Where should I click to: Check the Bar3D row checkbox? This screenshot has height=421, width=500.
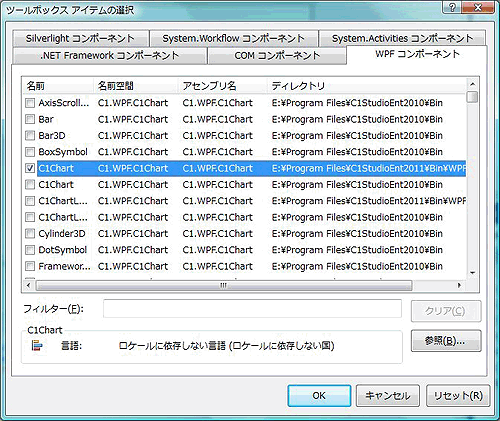(x=30, y=136)
